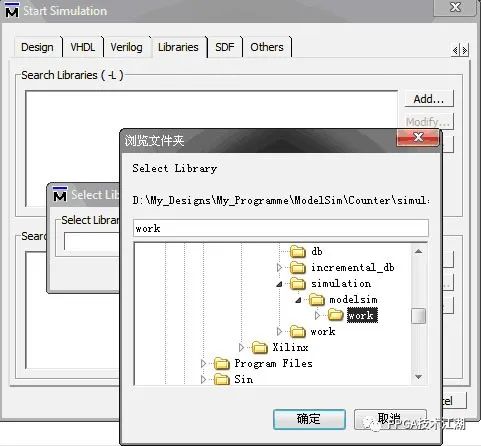
Task: Collapse the simulation tree node
Action: (x=279, y=284)
